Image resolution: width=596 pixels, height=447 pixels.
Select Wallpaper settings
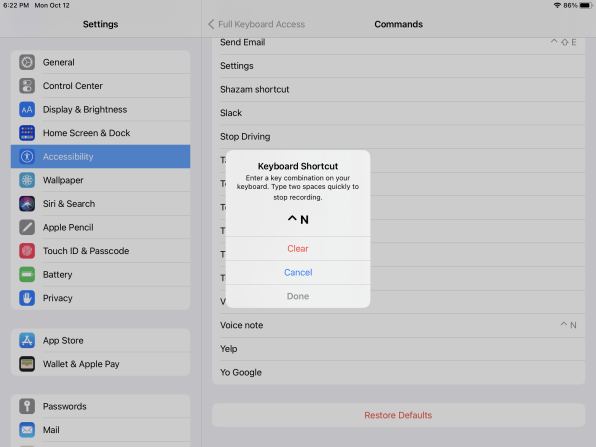[100, 180]
